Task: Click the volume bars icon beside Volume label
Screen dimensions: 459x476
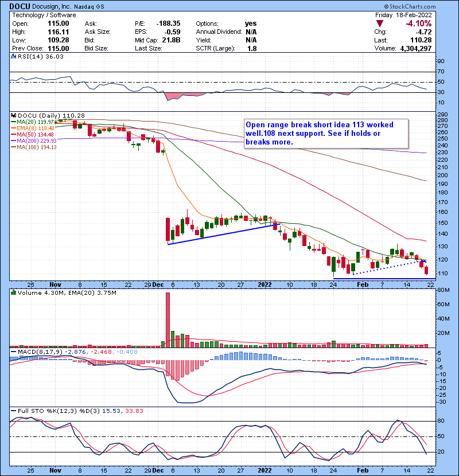Action: click(13, 292)
